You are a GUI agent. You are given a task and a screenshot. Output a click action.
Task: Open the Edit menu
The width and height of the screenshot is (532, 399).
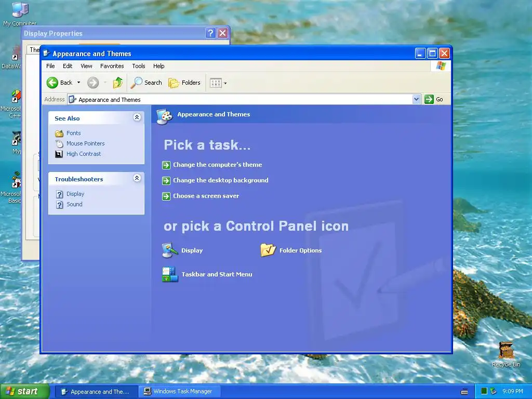68,66
